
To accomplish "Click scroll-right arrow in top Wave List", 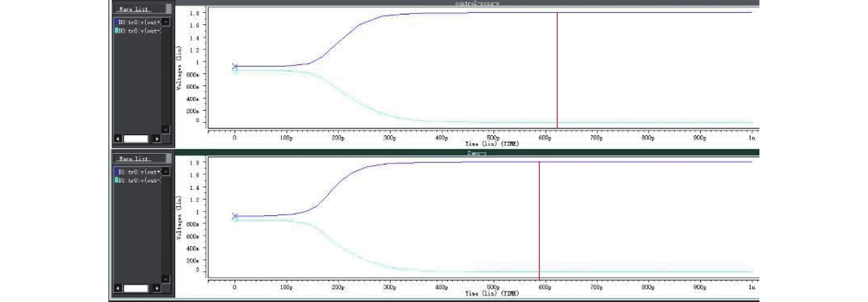I will pyautogui.click(x=157, y=139).
